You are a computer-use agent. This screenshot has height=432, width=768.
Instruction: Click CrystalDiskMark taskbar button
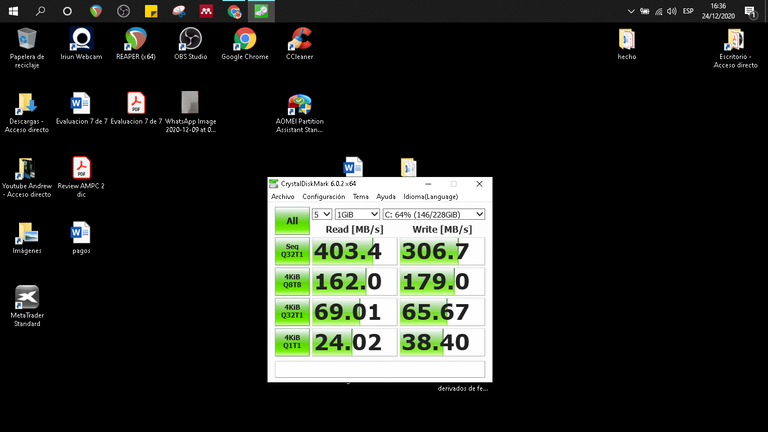click(261, 11)
